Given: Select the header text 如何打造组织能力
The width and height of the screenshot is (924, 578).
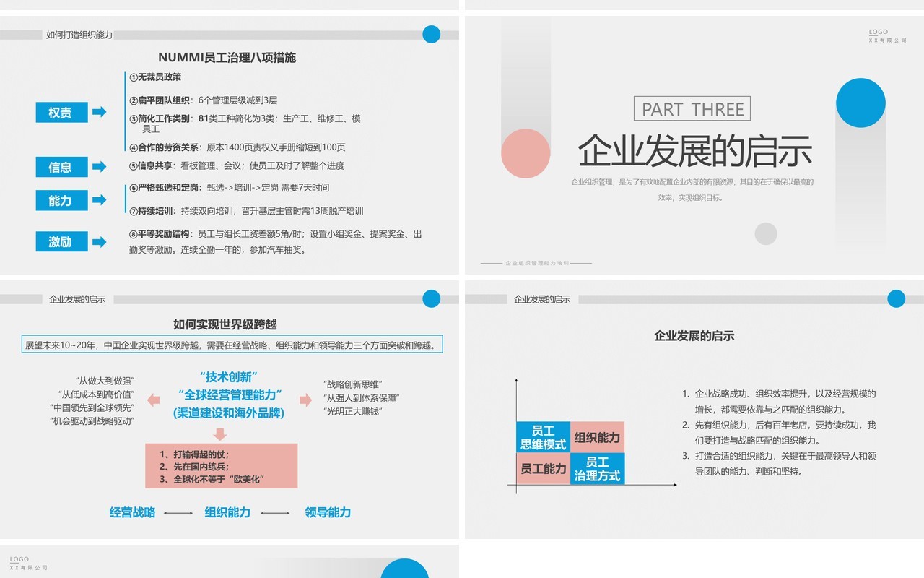Looking at the screenshot, I should click(x=79, y=35).
